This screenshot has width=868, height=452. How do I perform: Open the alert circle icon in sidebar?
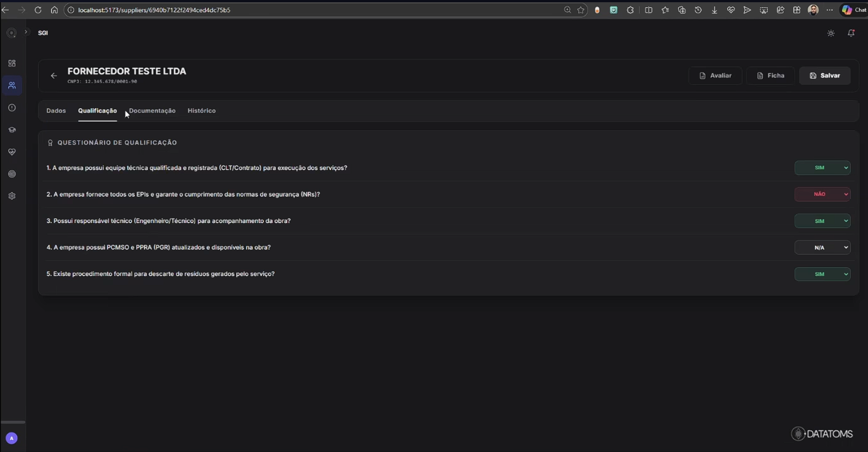pos(12,108)
